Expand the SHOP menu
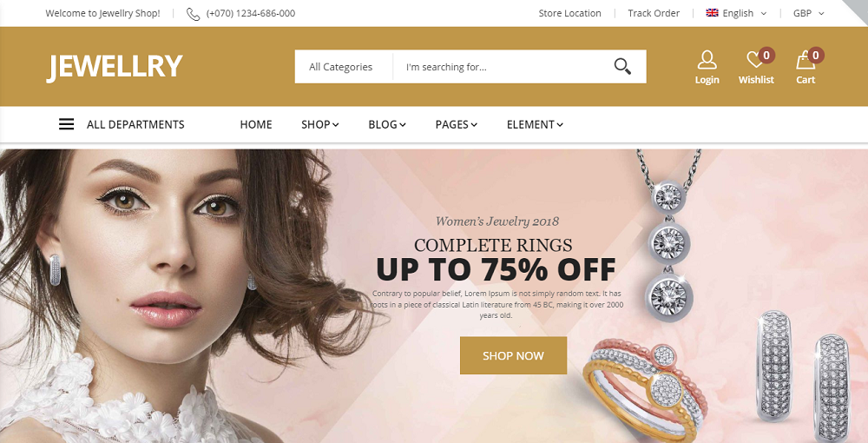Viewport: 868px width, 443px height. (320, 124)
